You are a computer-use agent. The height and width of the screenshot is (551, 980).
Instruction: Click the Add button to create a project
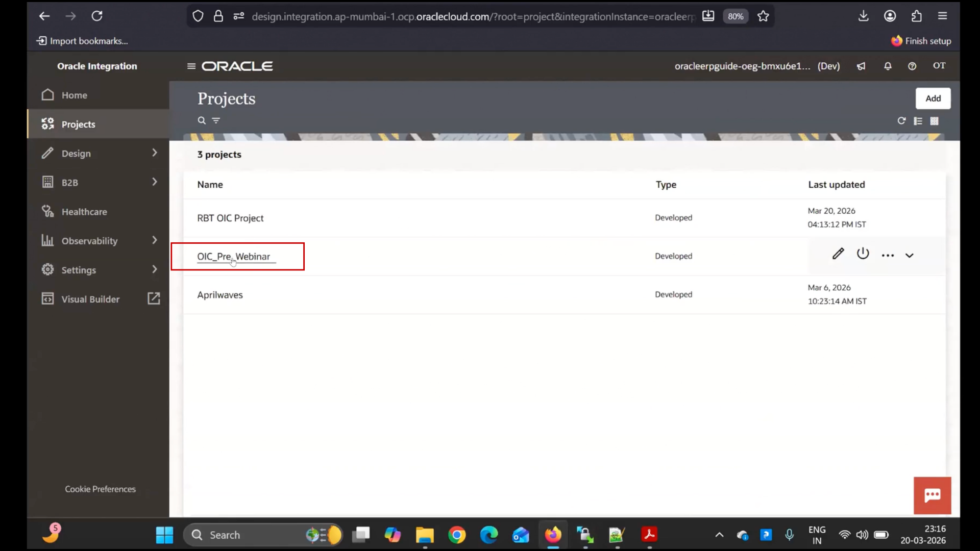click(x=933, y=98)
